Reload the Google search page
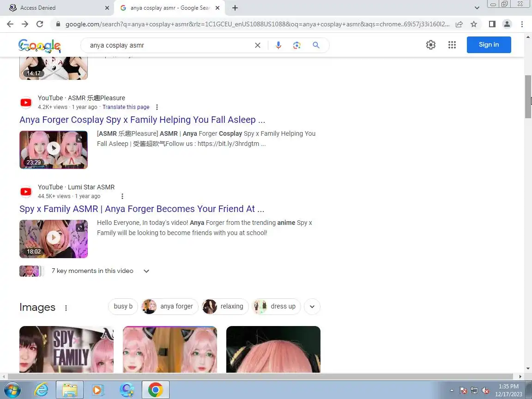 click(x=40, y=24)
